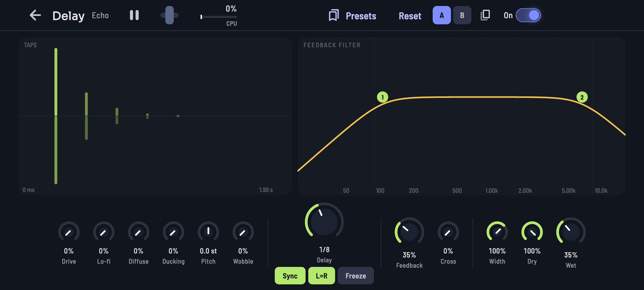Screen dimensions: 644x290
Task: Click the 1.00k frequency label
Action: pos(492,191)
